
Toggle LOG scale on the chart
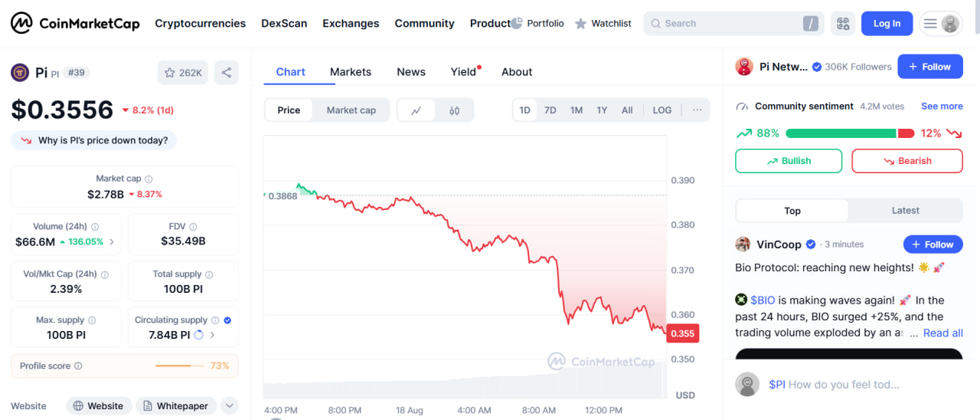tap(662, 110)
